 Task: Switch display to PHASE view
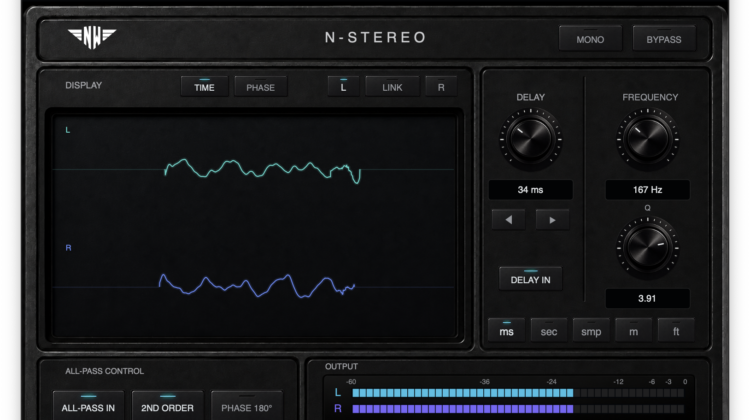coord(261,87)
